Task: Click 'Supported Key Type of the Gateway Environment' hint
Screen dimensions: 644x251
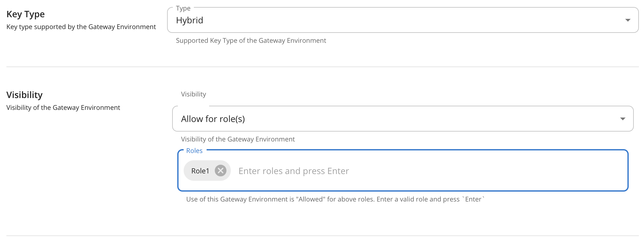Action: point(251,41)
